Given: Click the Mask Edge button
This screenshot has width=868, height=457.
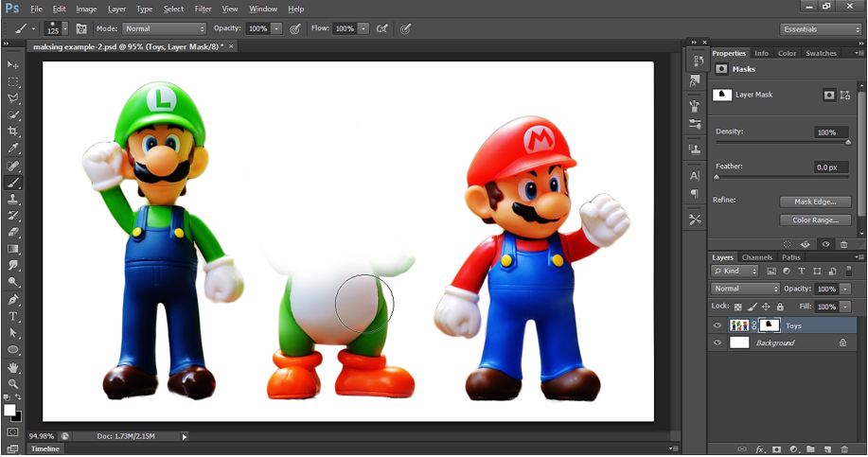Looking at the screenshot, I should pyautogui.click(x=815, y=202).
